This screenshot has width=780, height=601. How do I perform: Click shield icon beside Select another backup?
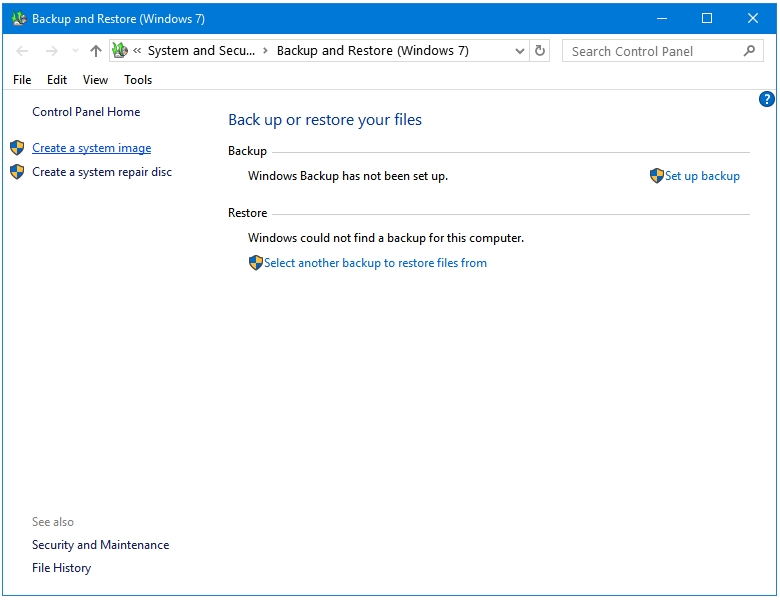tap(256, 263)
